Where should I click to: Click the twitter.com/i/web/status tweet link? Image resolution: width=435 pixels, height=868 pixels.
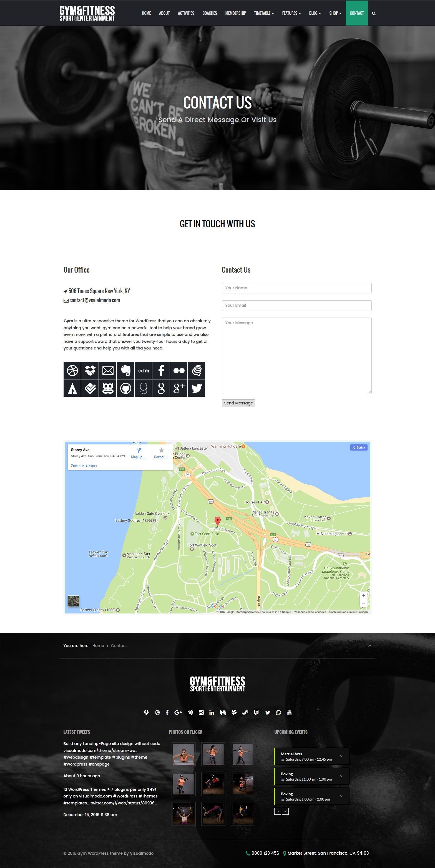[123, 803]
